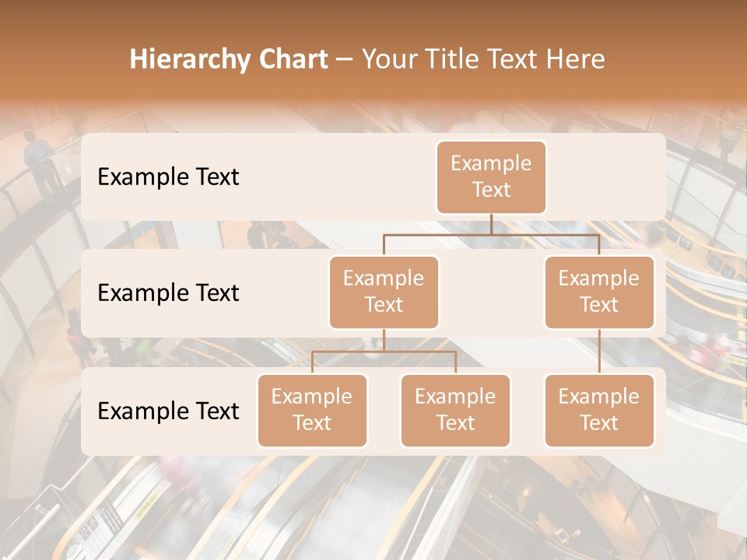747x560 pixels.
Task: Click the second-level box on the right branch
Action: [x=599, y=292]
